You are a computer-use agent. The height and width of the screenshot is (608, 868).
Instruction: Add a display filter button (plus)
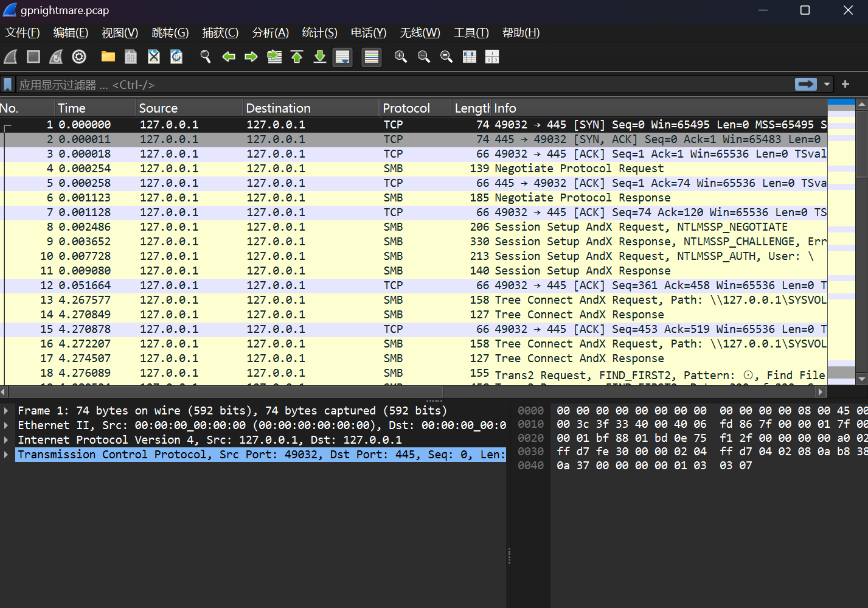click(x=845, y=84)
